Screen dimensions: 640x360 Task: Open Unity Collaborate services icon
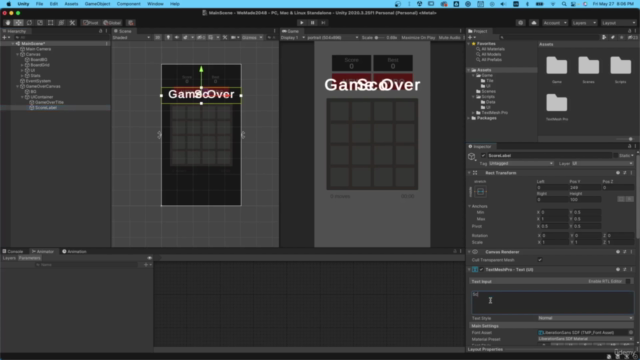[520, 23]
